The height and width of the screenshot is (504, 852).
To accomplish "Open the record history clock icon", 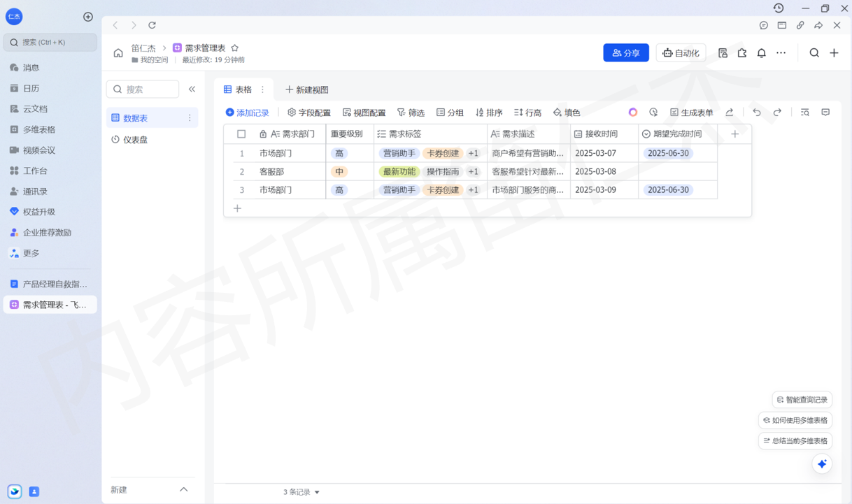I will coord(653,113).
